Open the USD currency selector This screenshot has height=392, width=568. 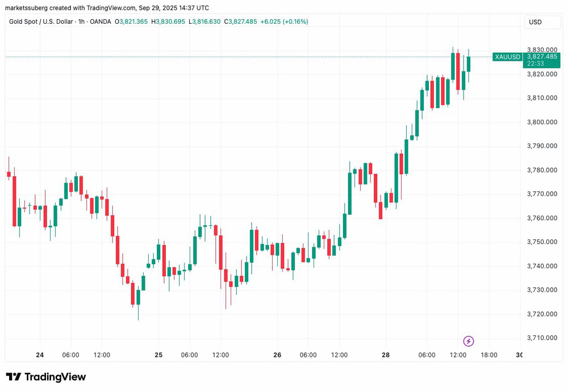pyautogui.click(x=542, y=22)
